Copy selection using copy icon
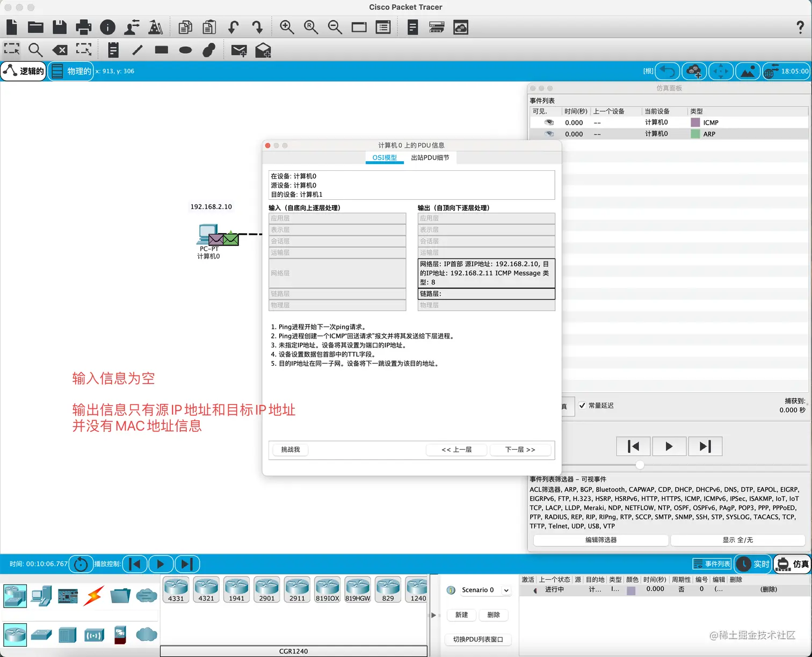Viewport: 812px width, 657px height. point(185,27)
